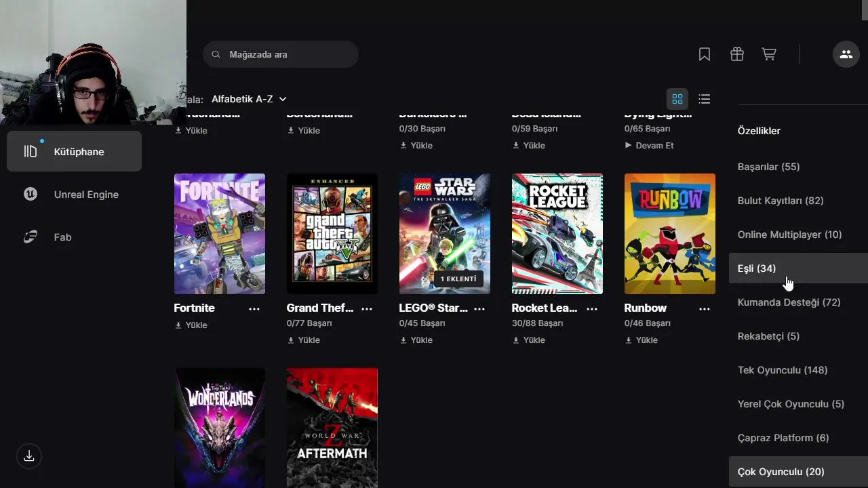Toggle the Çok Oyunculu (20) filter

[x=798, y=472]
